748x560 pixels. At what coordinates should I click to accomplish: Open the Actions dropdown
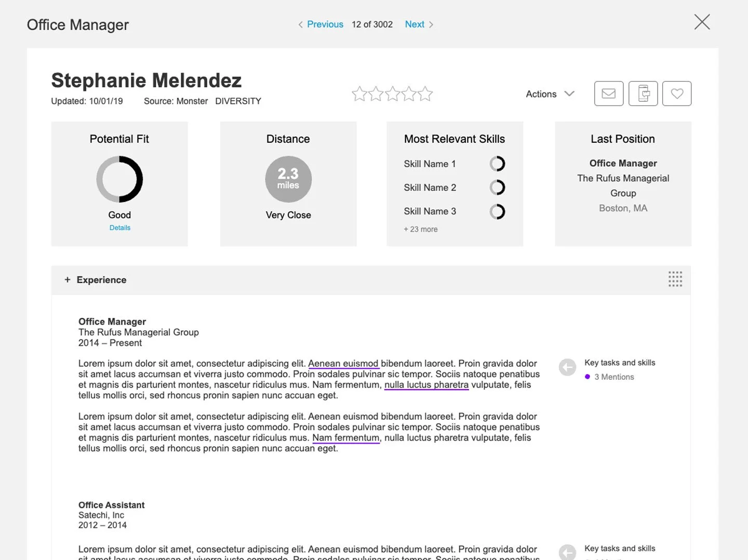[550, 94]
